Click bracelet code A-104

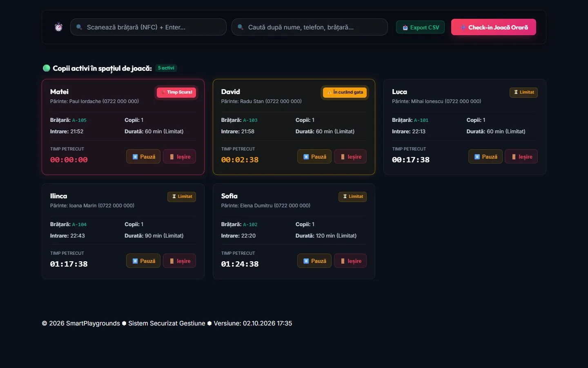point(79,224)
